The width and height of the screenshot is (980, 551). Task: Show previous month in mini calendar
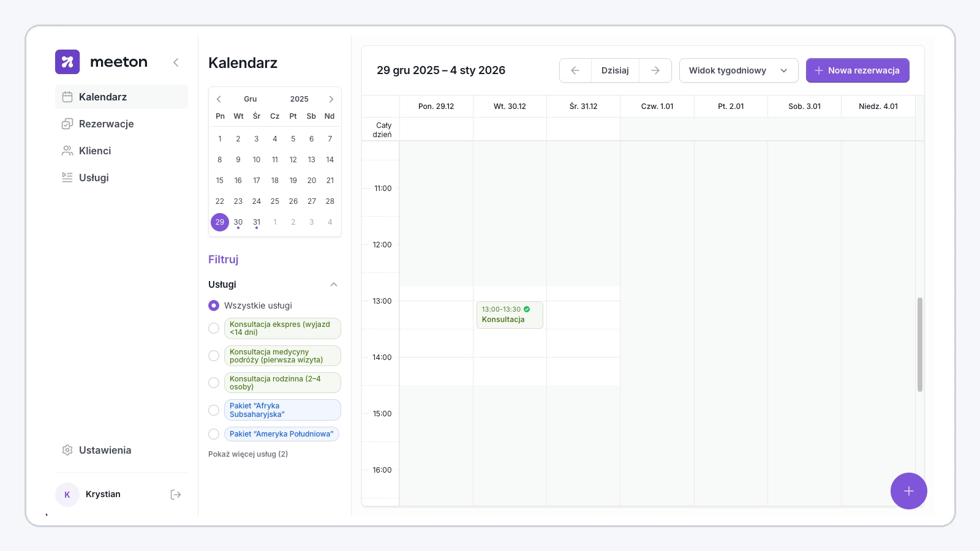point(219,99)
